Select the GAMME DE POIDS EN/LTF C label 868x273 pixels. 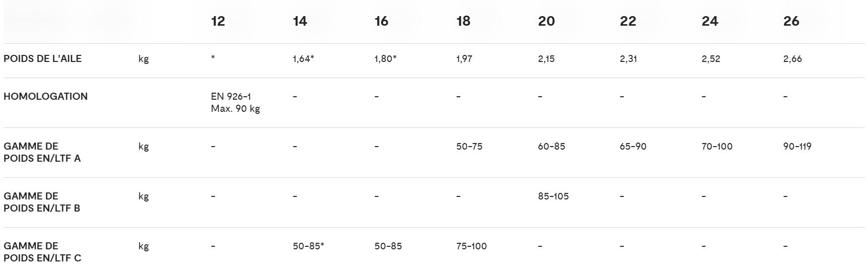(x=42, y=252)
